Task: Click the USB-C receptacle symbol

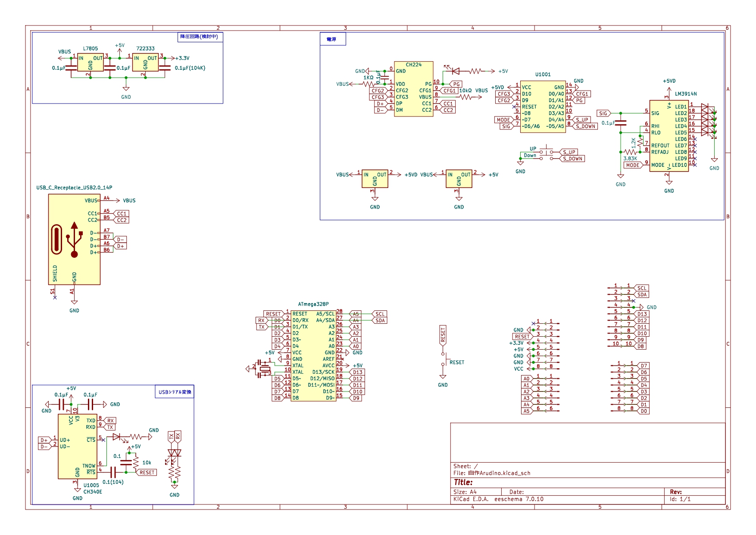Action: pyautogui.click(x=74, y=239)
